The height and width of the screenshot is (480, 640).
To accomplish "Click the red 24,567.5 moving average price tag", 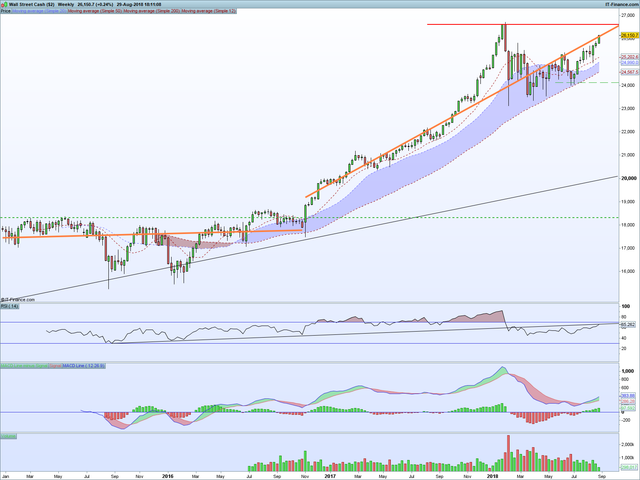I will (x=630, y=72).
